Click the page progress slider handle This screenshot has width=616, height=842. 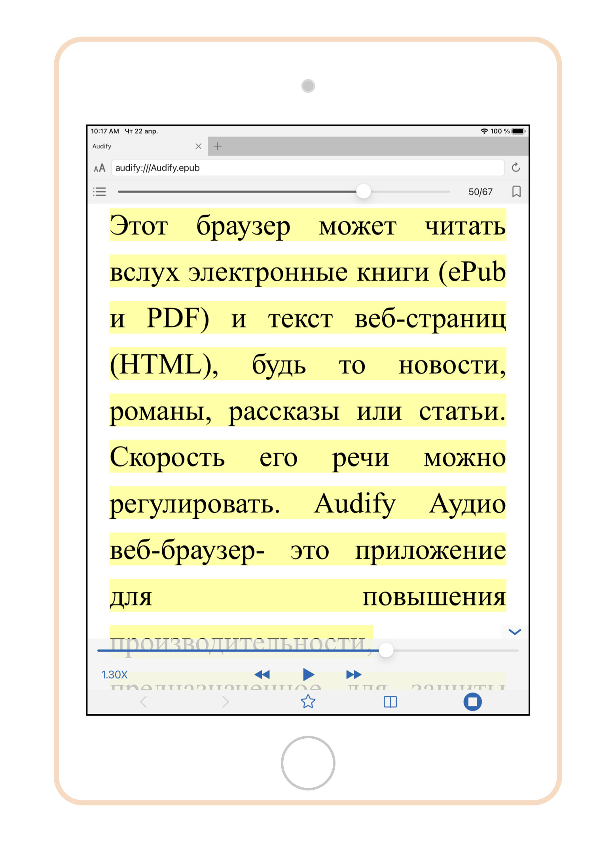coord(363,192)
